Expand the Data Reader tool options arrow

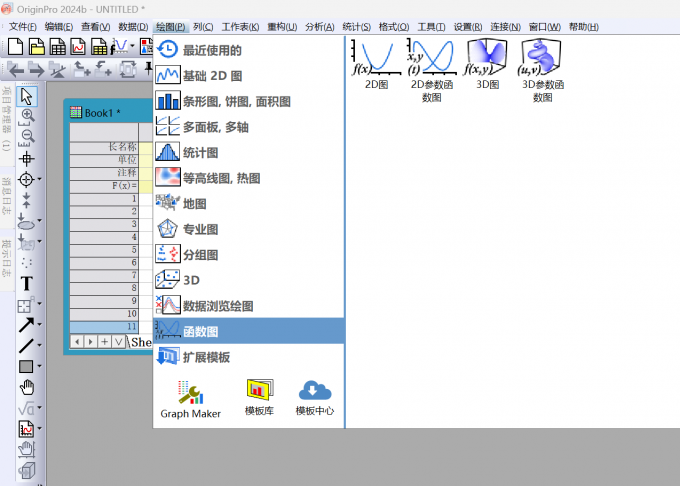39,179
